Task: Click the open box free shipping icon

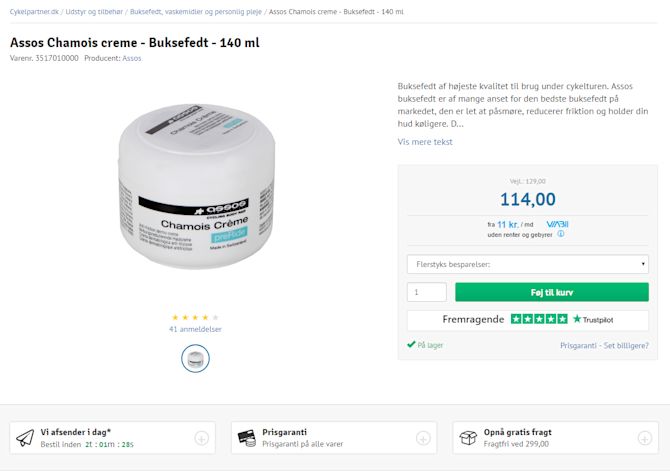Action: point(468,438)
